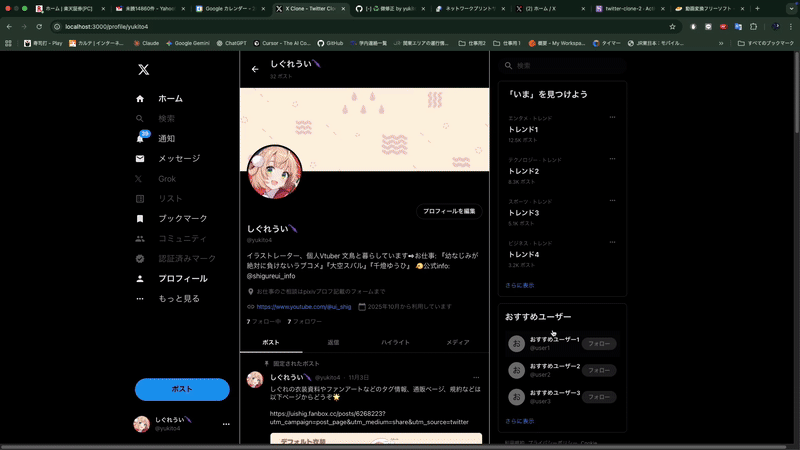The image size is (800, 450).
Task: Open new browser tab with plus
Action: coord(757,9)
